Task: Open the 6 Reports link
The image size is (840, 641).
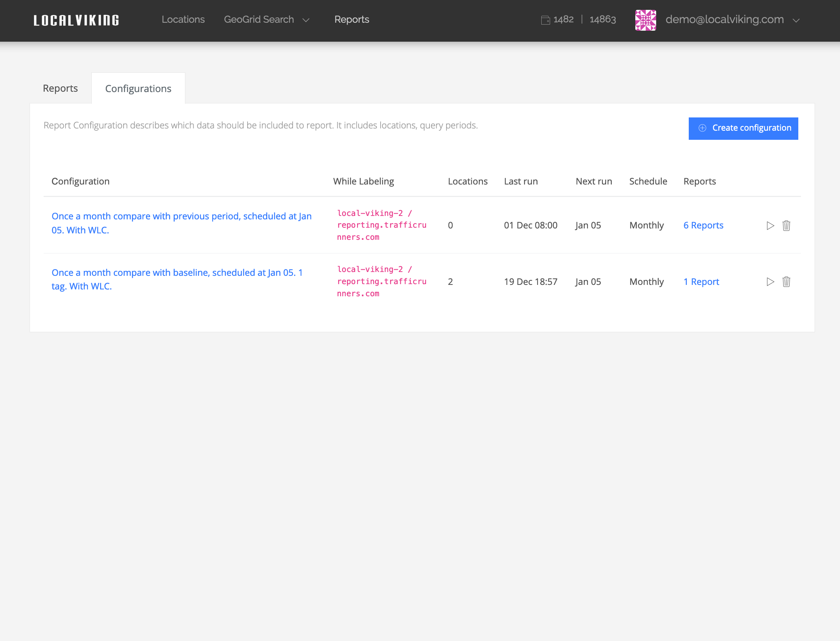Action: click(x=703, y=225)
